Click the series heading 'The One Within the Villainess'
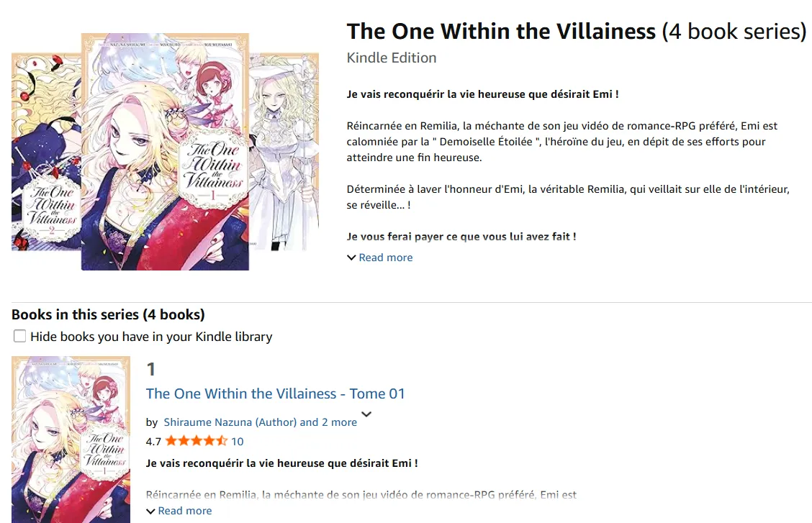Screen dimensions: 812x523 coord(501,32)
